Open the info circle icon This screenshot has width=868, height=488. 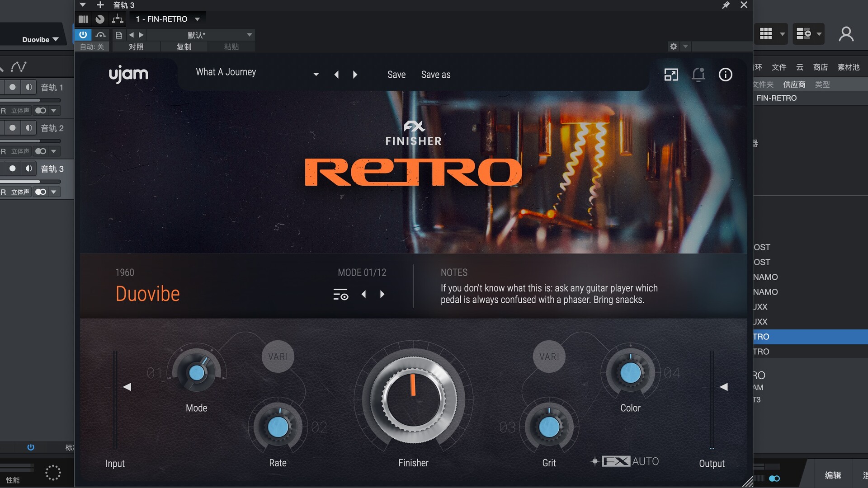tap(726, 75)
